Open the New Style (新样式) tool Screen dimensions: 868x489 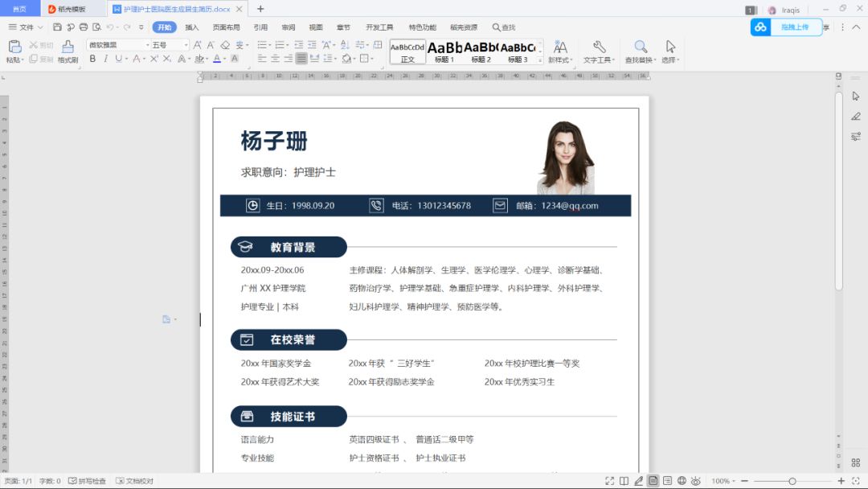(x=560, y=51)
